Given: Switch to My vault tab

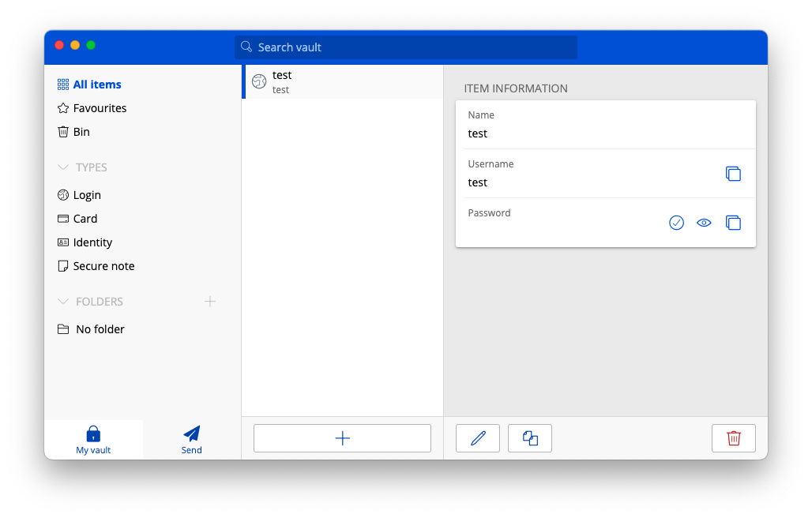Looking at the screenshot, I should tap(93, 440).
